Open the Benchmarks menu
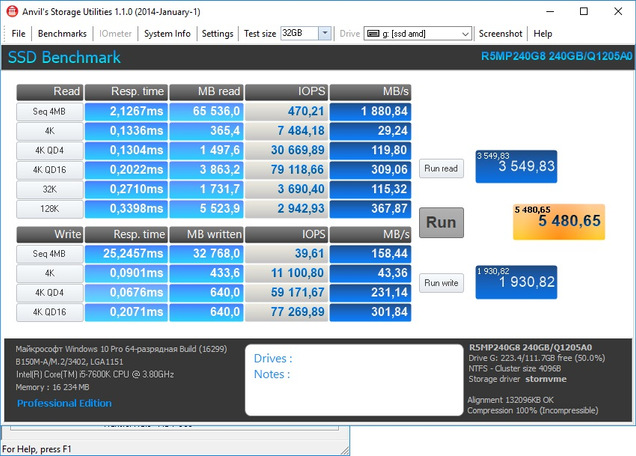The width and height of the screenshot is (636, 456). 62,34
